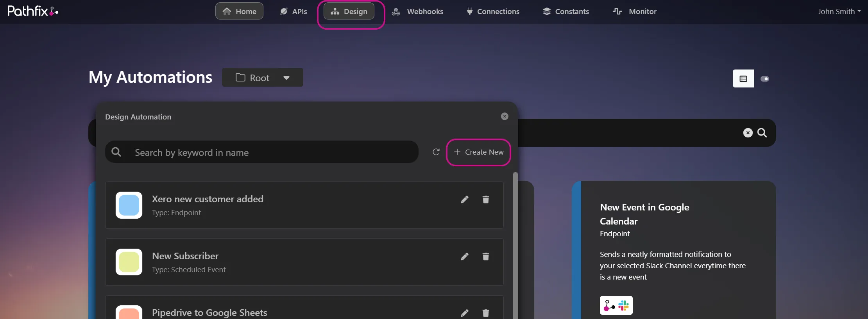868x319 pixels.
Task: Delete Pipedrive to Google Sheets automation
Action: (x=486, y=313)
